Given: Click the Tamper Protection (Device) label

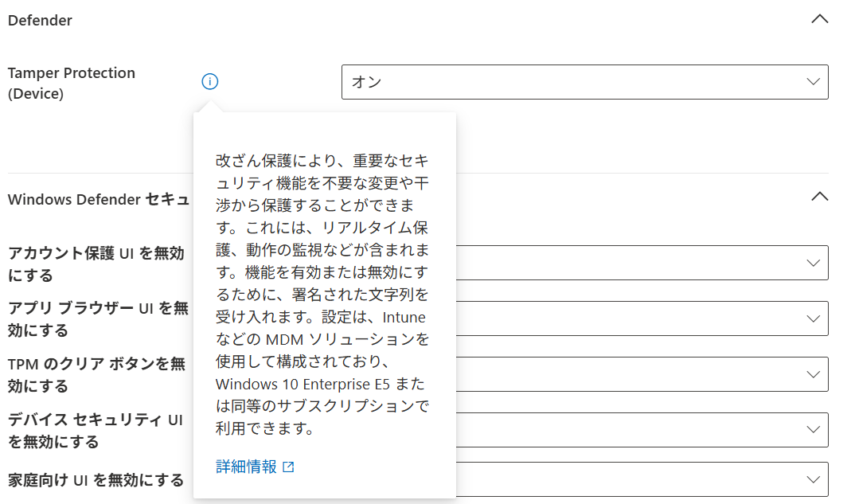Looking at the screenshot, I should (x=72, y=82).
